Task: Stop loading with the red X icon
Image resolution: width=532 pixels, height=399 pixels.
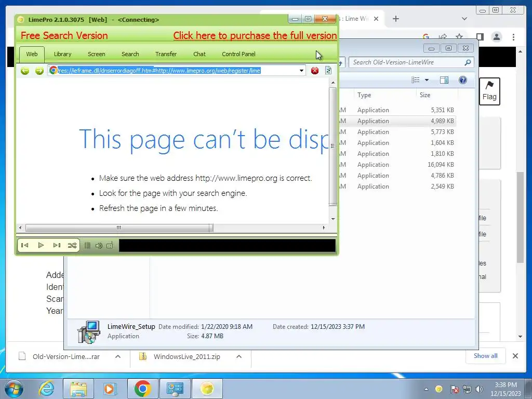Action: [x=315, y=71]
